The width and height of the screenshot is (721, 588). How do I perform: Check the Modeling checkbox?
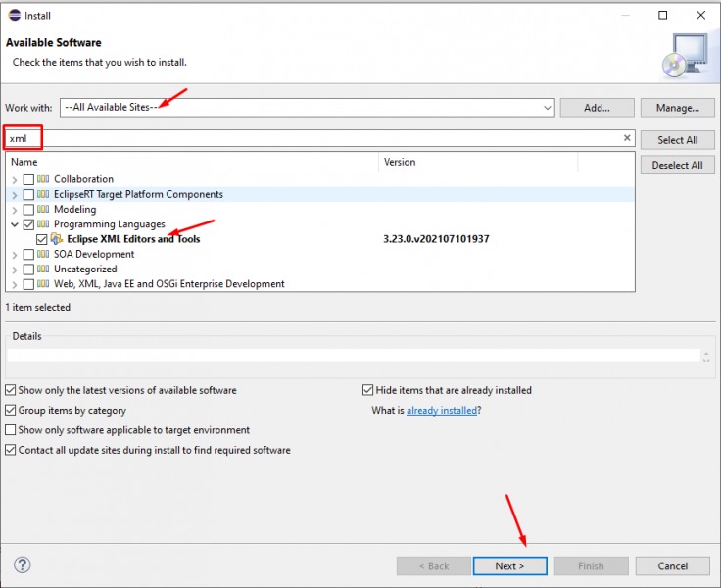coord(28,210)
